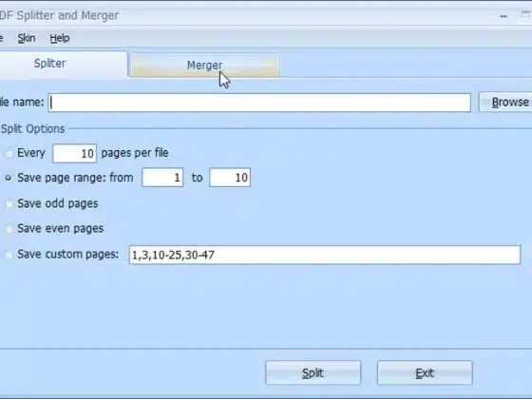Select Save custom pages option
The height and width of the screenshot is (399, 532).
coord(9,255)
